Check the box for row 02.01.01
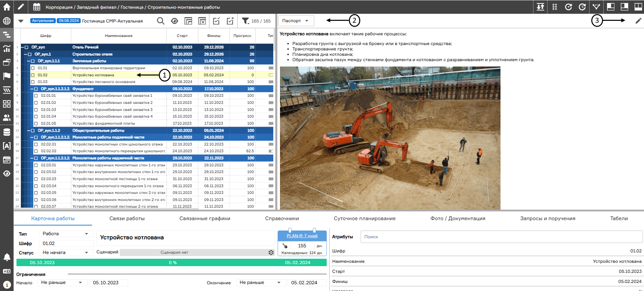 [x=36, y=96]
